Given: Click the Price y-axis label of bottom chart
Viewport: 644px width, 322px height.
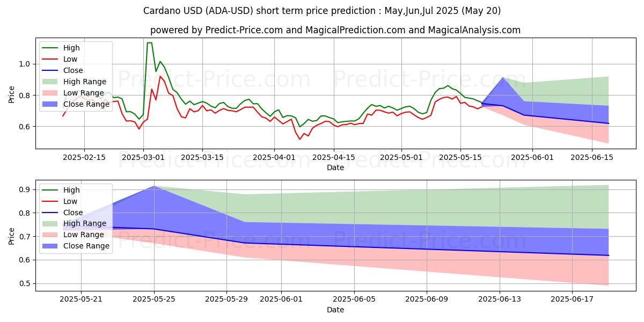Looking at the screenshot, I should [12, 236].
